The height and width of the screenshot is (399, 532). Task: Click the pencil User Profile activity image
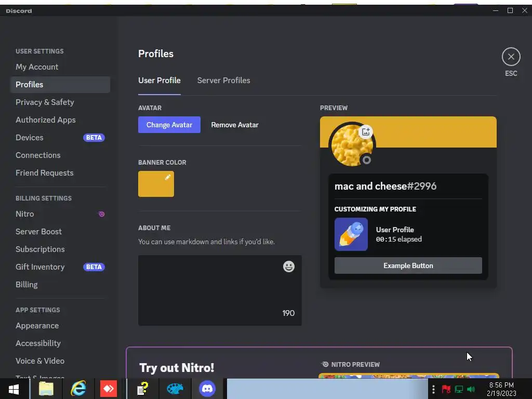pyautogui.click(x=351, y=234)
